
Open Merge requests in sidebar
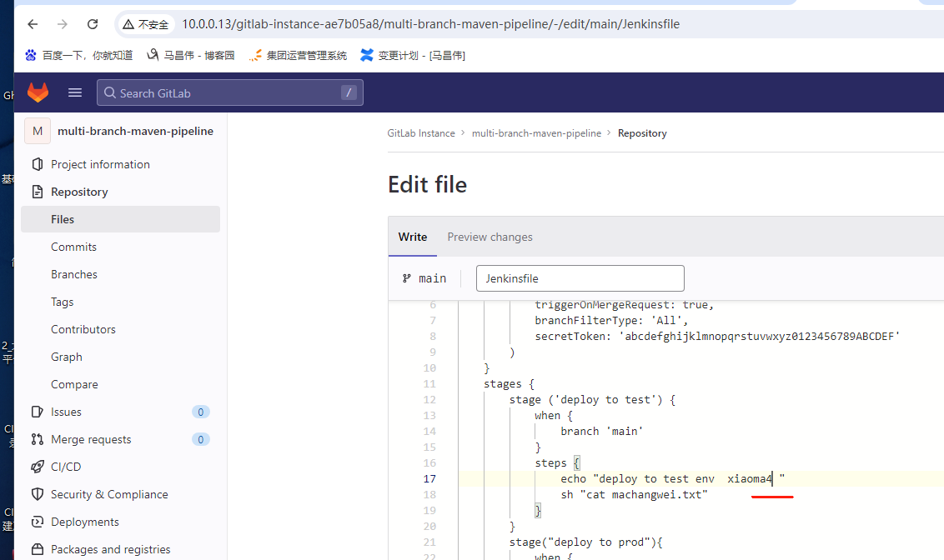[91, 440]
